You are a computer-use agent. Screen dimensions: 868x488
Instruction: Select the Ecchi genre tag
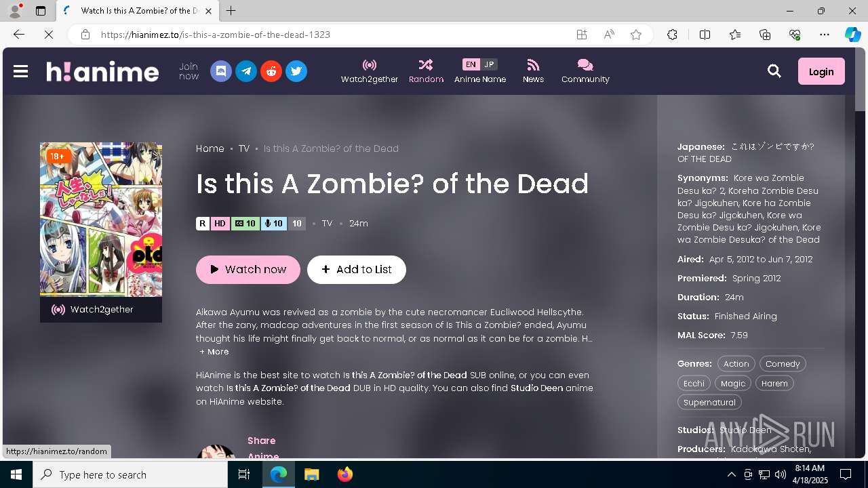point(694,383)
